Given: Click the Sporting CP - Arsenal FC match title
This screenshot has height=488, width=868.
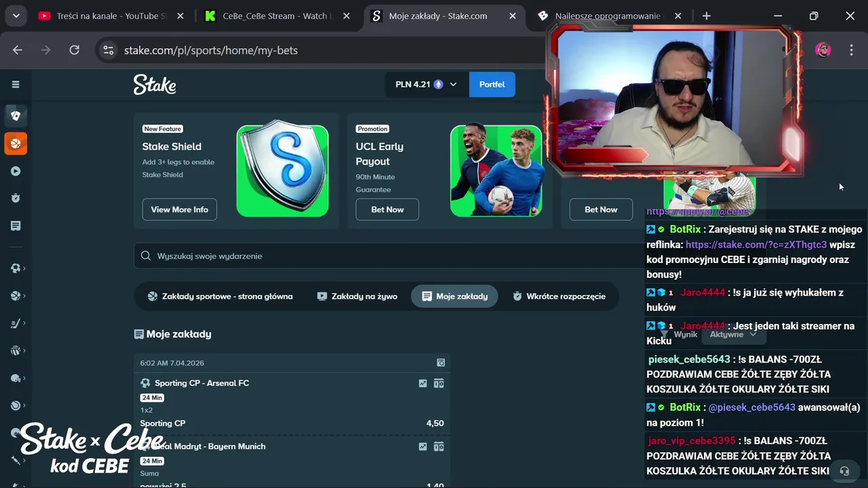Looking at the screenshot, I should (201, 383).
